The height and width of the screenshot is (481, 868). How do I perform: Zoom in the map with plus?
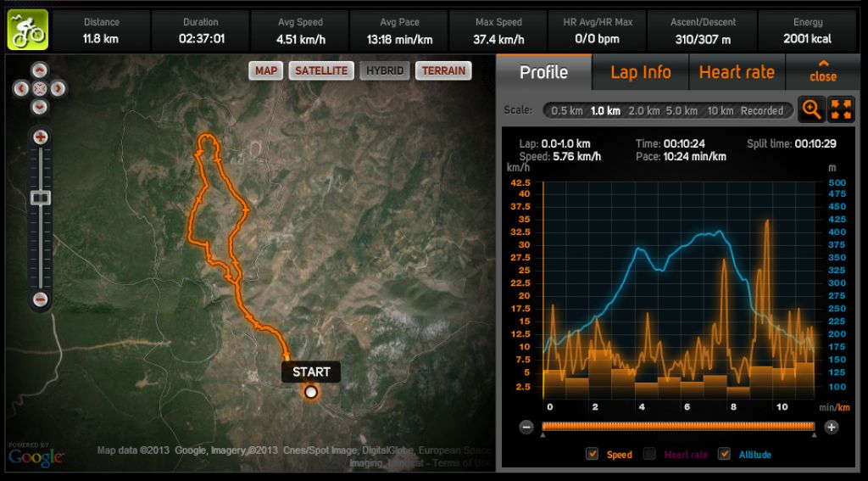point(40,137)
